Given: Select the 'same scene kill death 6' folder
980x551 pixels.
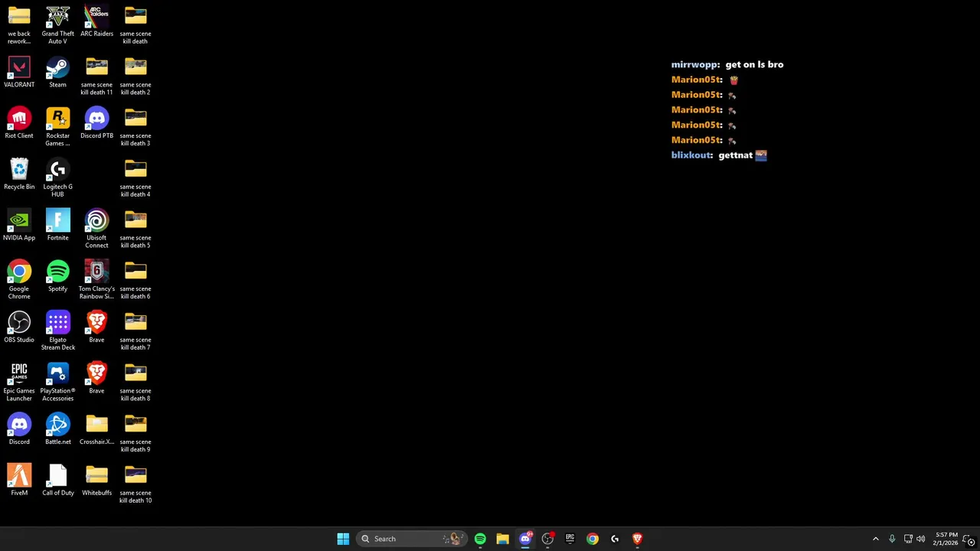Looking at the screenshot, I should [x=136, y=279].
